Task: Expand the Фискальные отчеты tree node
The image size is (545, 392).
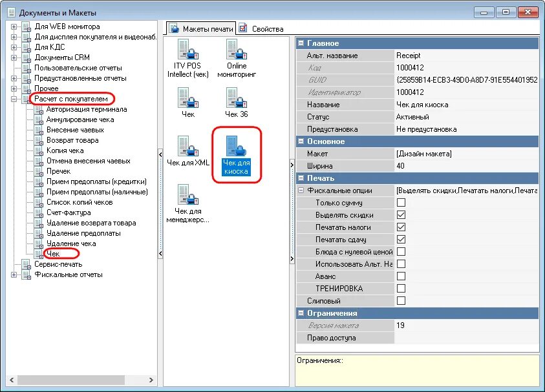Action: coord(14,274)
